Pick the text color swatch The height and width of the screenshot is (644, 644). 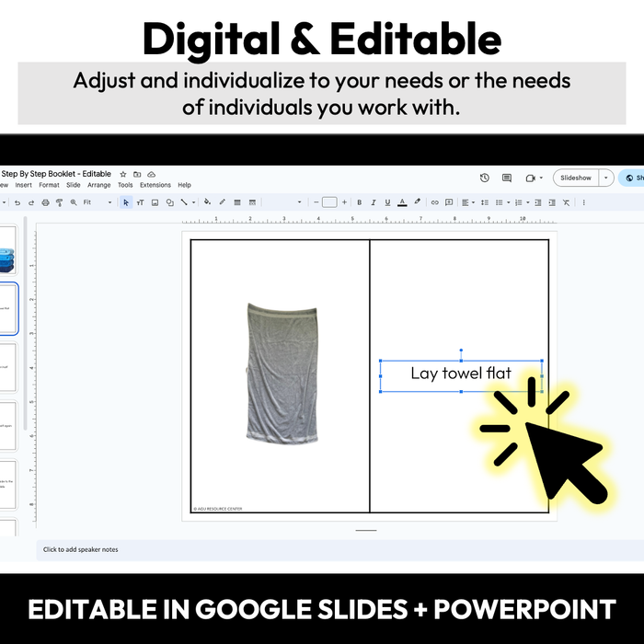[402, 202]
